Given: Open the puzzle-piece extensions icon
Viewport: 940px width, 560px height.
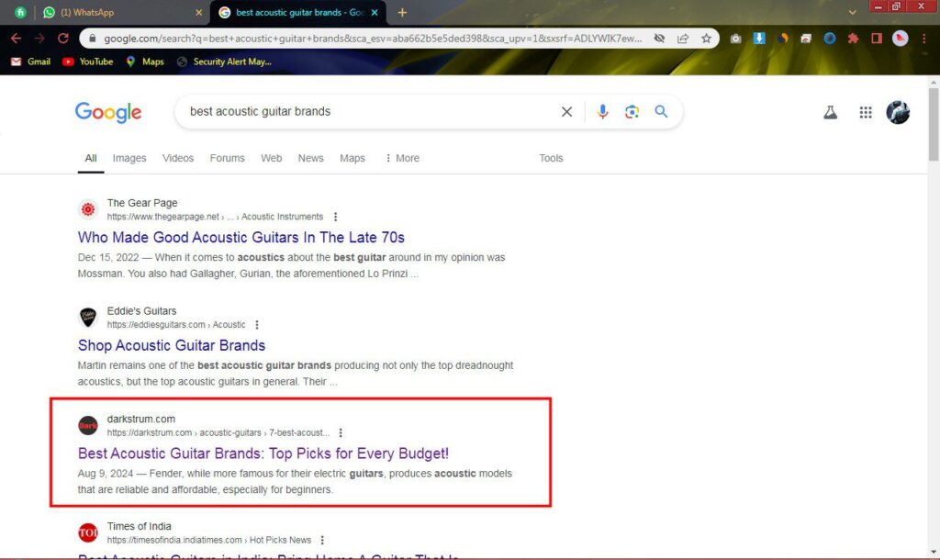Looking at the screenshot, I should tap(853, 39).
